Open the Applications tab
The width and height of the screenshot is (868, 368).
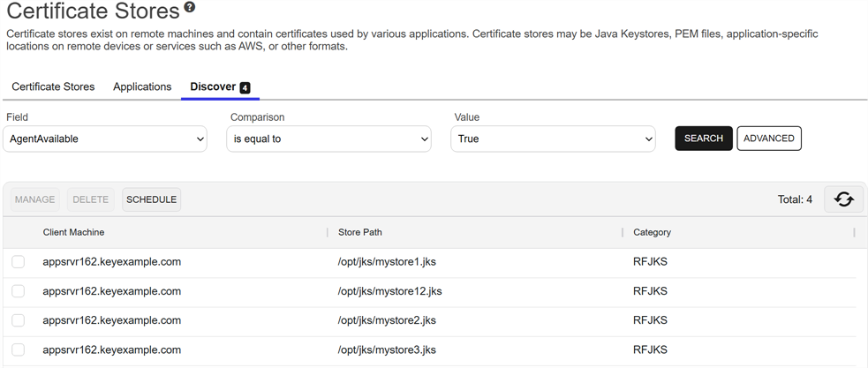click(142, 86)
